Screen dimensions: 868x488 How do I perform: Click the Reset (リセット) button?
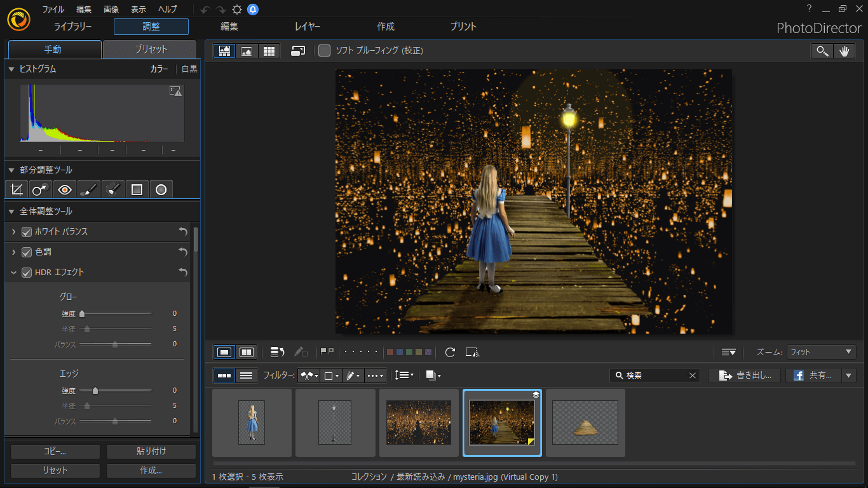pyautogui.click(x=55, y=471)
